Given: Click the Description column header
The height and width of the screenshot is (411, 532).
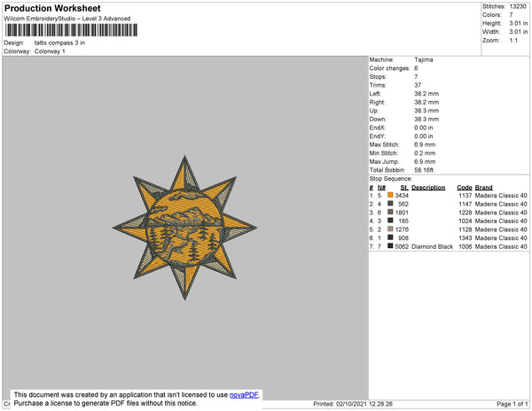Looking at the screenshot, I should click(x=428, y=188).
